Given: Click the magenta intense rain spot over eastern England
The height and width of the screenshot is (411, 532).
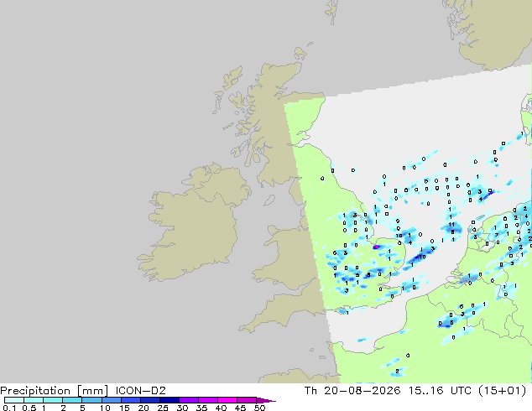Looking at the screenshot, I should point(376,247).
